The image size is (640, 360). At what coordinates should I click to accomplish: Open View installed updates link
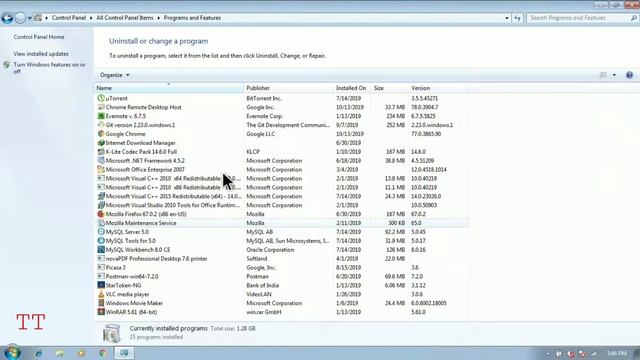point(41,54)
